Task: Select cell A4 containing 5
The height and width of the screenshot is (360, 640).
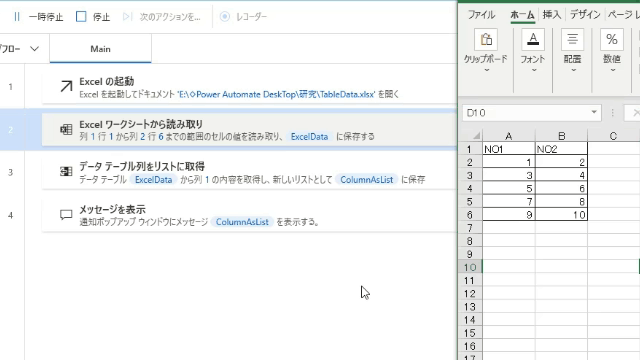Action: (x=509, y=188)
